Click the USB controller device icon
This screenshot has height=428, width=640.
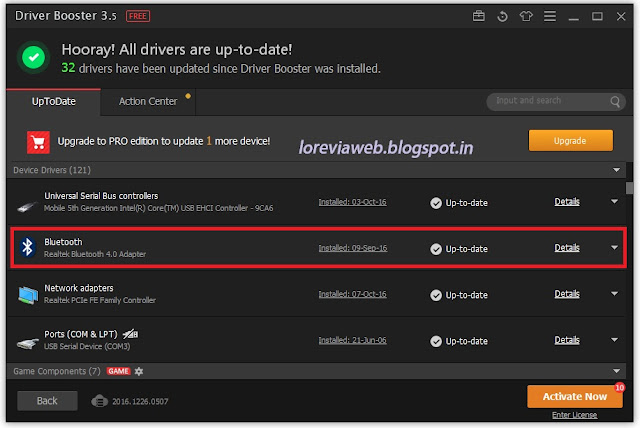click(x=27, y=206)
